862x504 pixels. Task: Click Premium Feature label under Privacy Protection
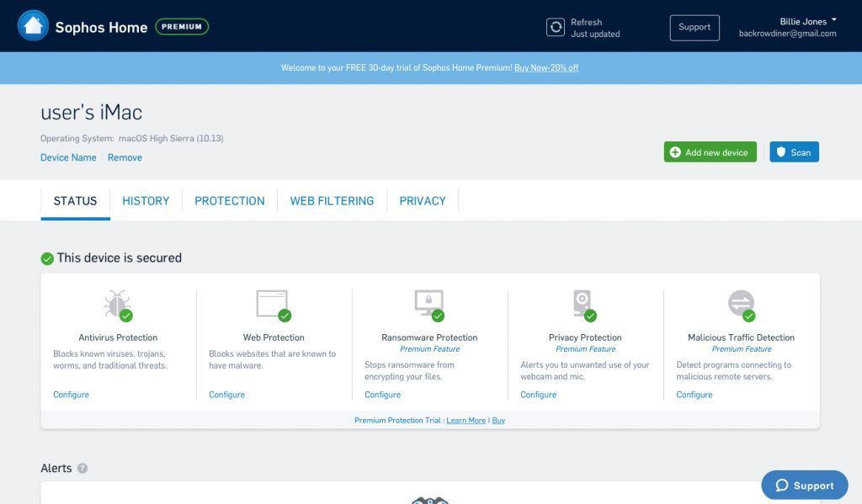586,349
